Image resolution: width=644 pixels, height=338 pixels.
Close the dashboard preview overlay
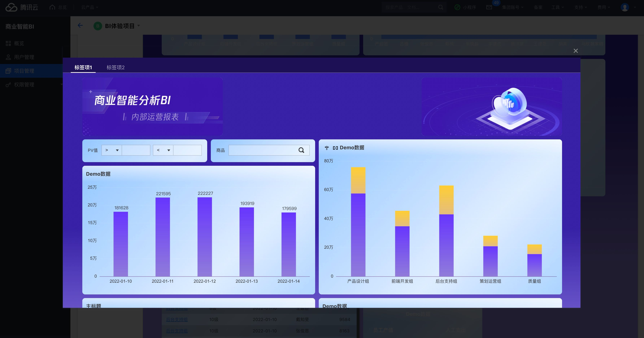coord(575,51)
